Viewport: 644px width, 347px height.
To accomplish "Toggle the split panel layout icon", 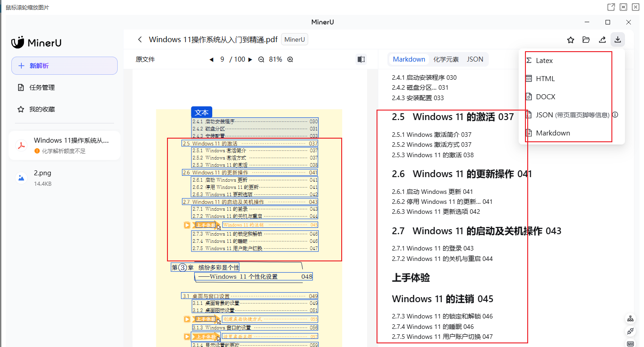I will pyautogui.click(x=361, y=59).
